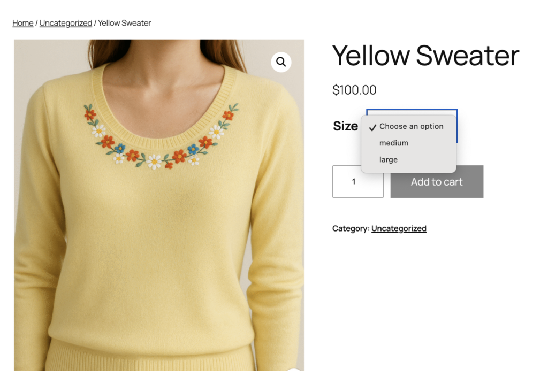Open Uncategorized in the breadcrumb trail
This screenshot has height=392, width=548.
66,23
